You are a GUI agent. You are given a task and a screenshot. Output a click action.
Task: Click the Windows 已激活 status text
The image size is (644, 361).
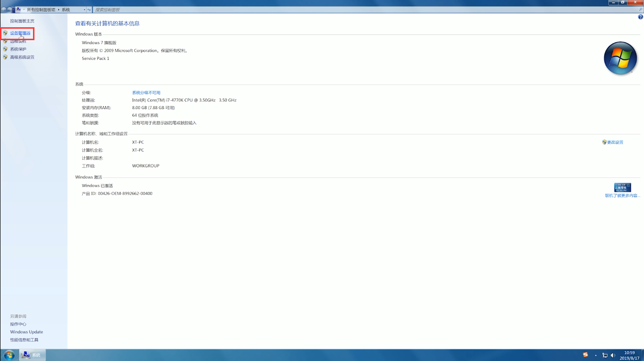click(x=97, y=186)
